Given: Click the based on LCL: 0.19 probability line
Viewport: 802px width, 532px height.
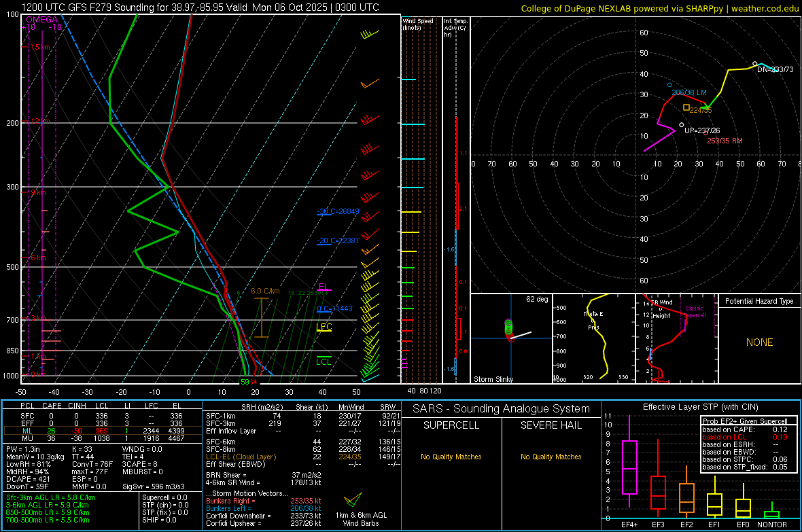Looking at the screenshot, I should (x=745, y=437).
